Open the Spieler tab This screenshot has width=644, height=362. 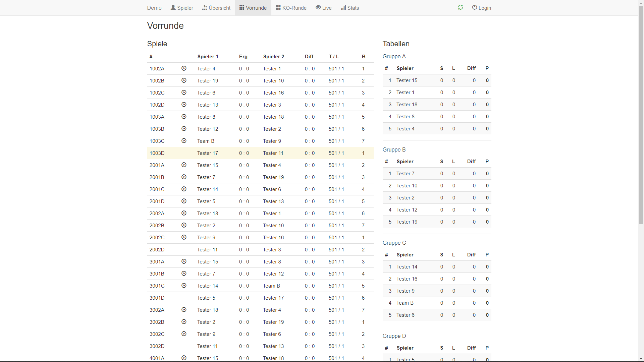point(182,8)
